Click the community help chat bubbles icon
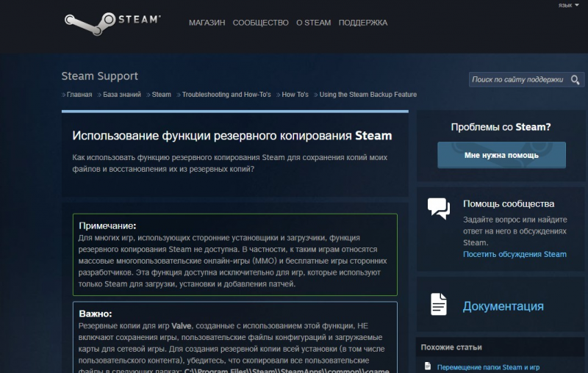The width and height of the screenshot is (588, 373). [x=439, y=209]
